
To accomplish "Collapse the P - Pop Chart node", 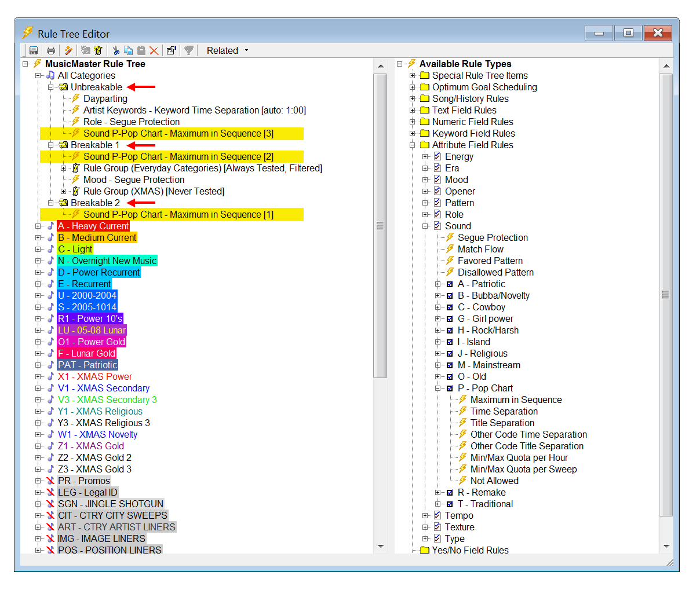I will click(438, 388).
